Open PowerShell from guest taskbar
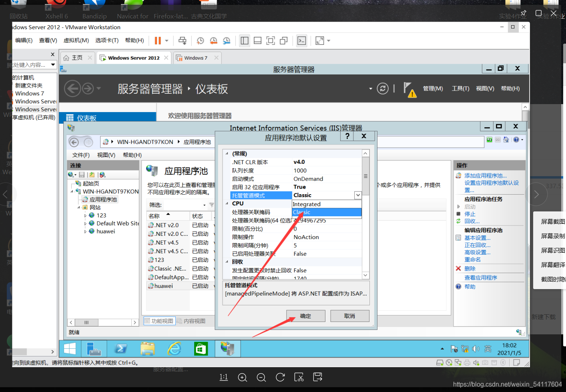Screen dimensions: 566x392 (121, 349)
